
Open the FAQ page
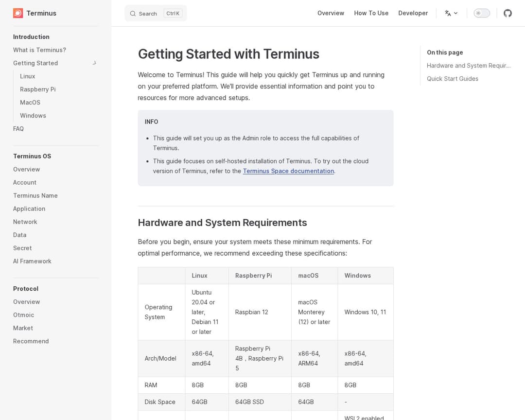coord(18,129)
